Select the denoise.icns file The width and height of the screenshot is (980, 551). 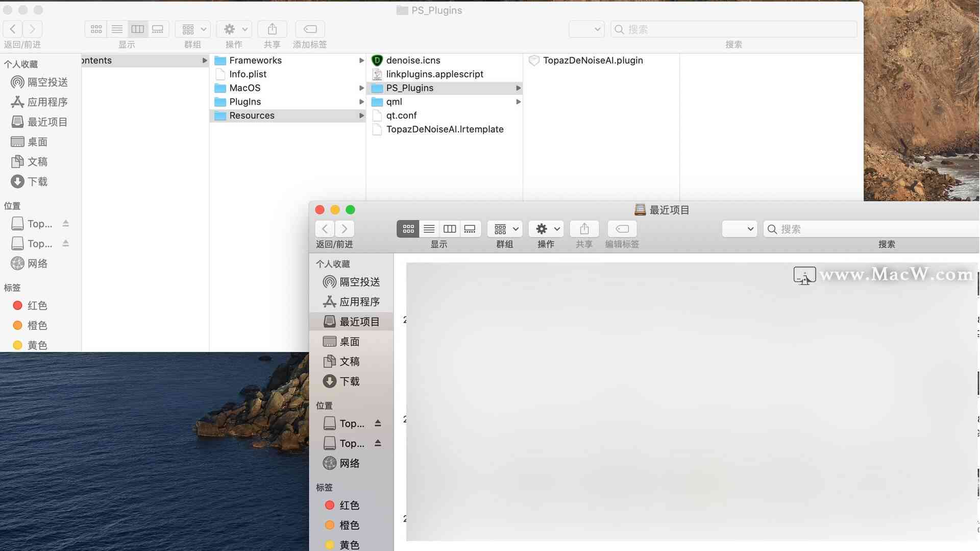click(x=445, y=60)
